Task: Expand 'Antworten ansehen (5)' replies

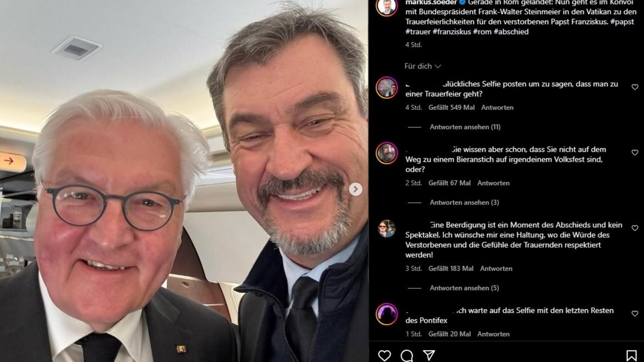Action: 464,288
